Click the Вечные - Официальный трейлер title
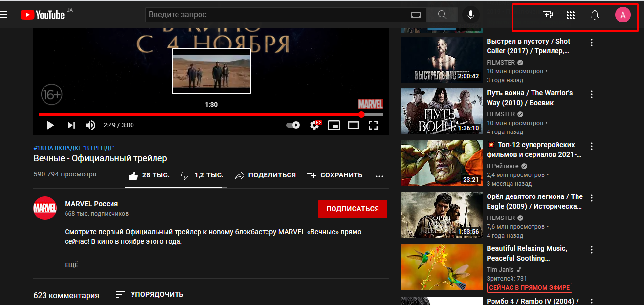 (x=100, y=158)
